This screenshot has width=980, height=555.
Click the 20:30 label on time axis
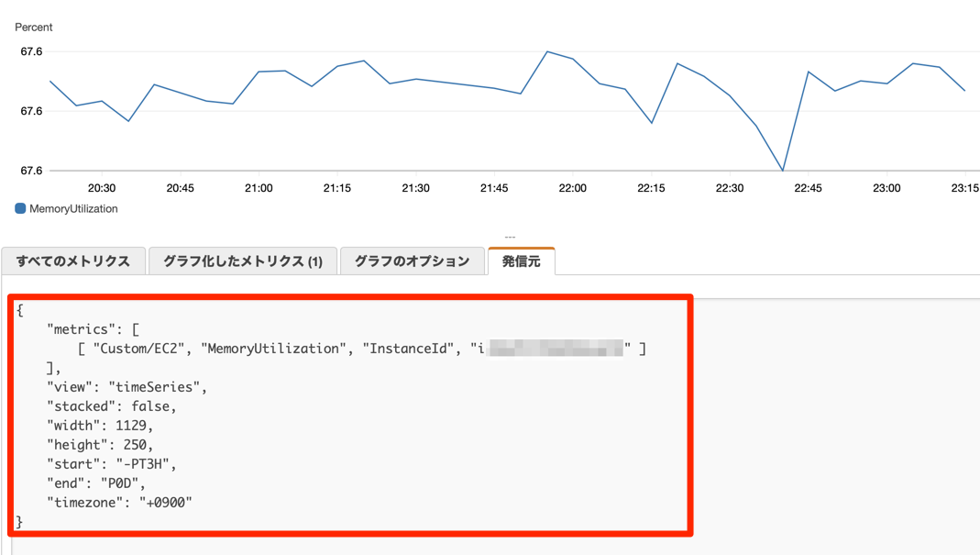101,188
